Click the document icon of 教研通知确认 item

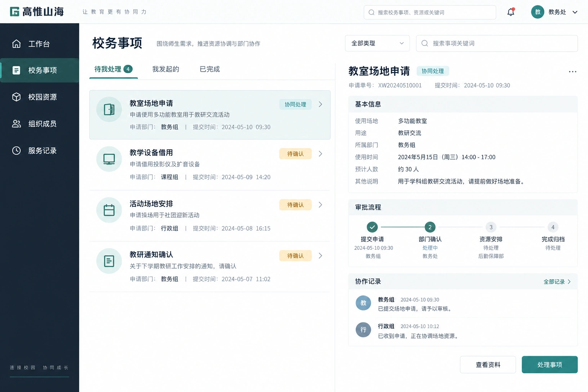tap(109, 261)
